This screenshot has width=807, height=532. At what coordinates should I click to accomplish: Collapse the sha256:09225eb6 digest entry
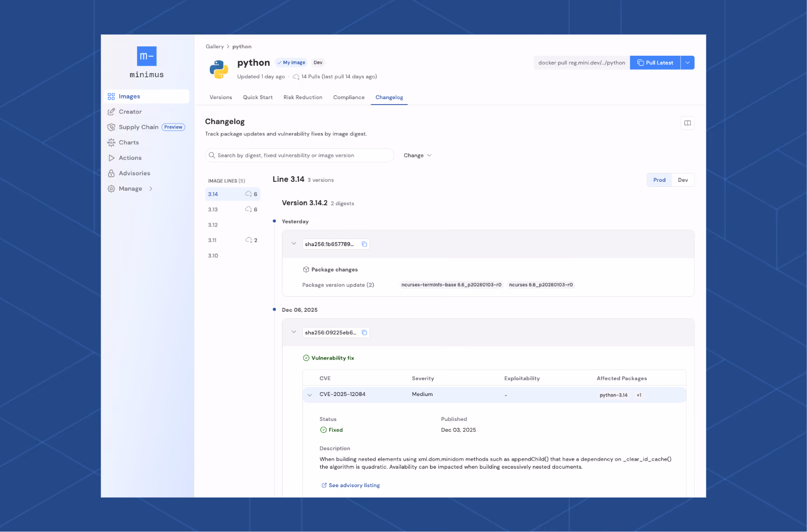pos(294,332)
